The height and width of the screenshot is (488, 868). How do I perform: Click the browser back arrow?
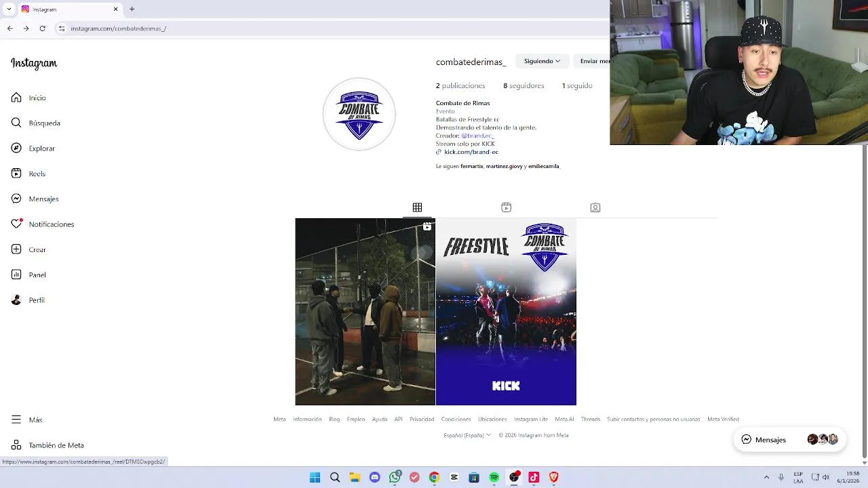pos(9,28)
